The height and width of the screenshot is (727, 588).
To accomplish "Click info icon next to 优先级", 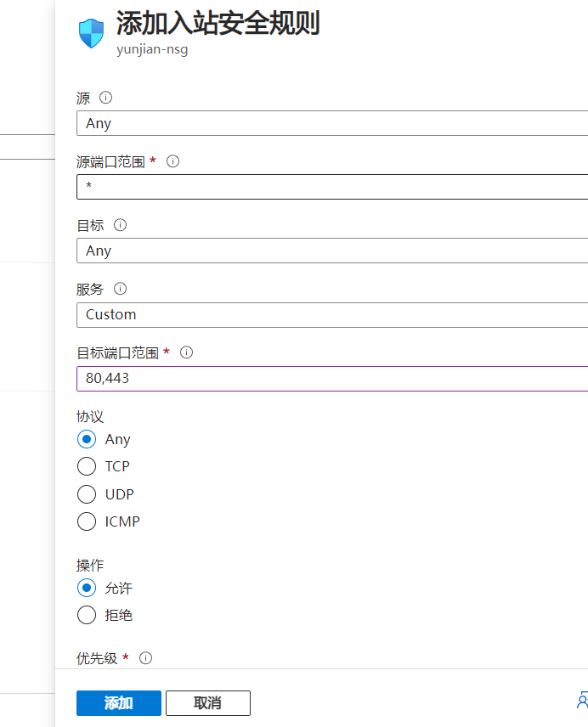I will pos(145,658).
